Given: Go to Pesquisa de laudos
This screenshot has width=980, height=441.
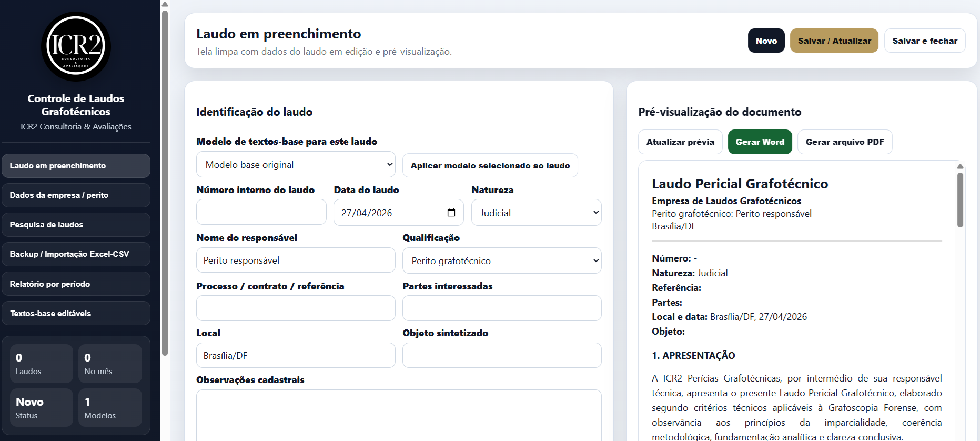Looking at the screenshot, I should tap(76, 225).
